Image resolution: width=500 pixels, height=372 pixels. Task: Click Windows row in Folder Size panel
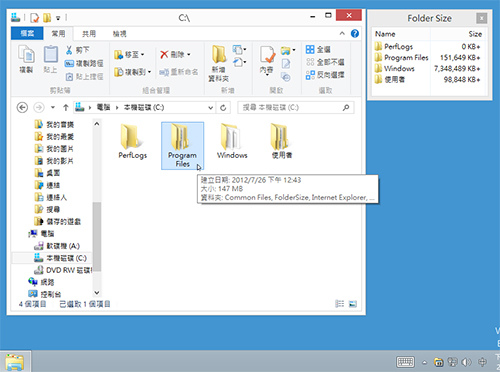coord(428,69)
